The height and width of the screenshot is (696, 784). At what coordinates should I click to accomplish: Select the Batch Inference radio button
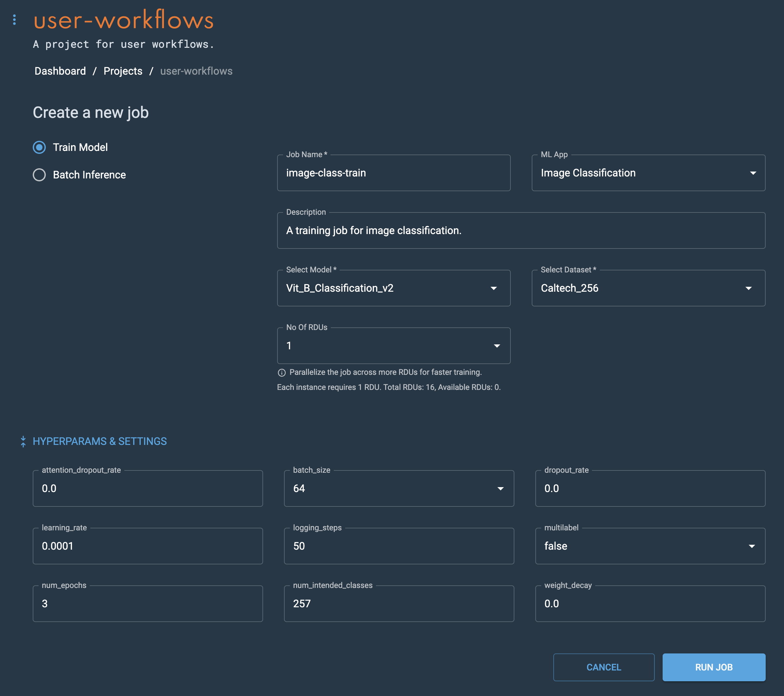pos(40,175)
